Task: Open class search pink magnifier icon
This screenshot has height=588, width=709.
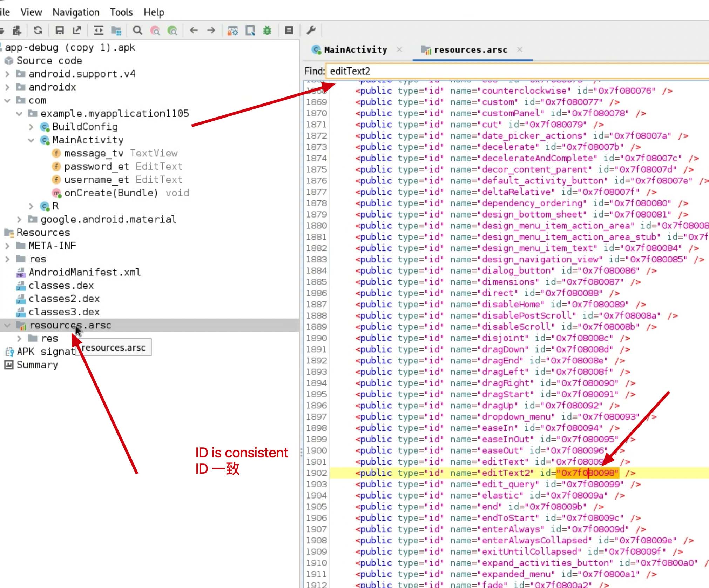Action: (155, 31)
